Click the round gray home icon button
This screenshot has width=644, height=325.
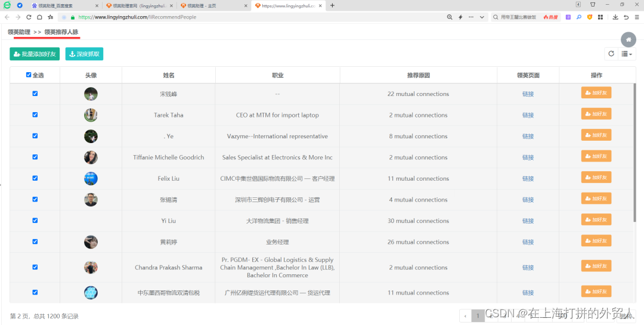click(628, 39)
